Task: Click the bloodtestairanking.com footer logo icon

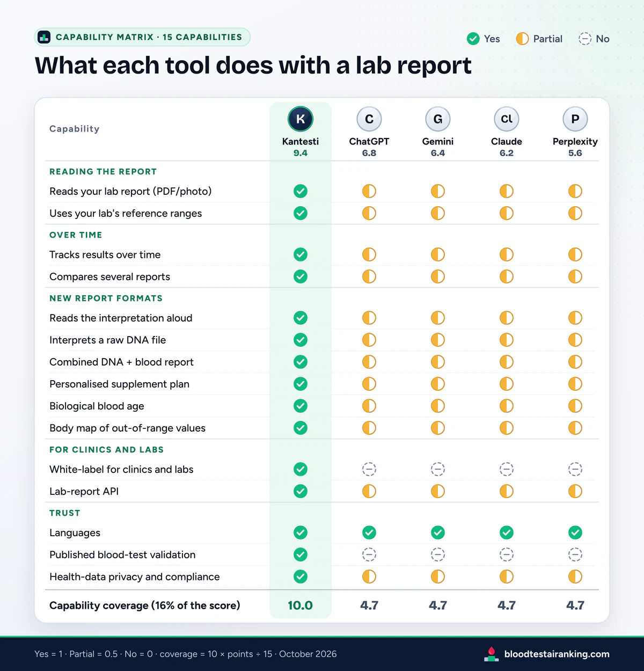Action: (x=491, y=654)
